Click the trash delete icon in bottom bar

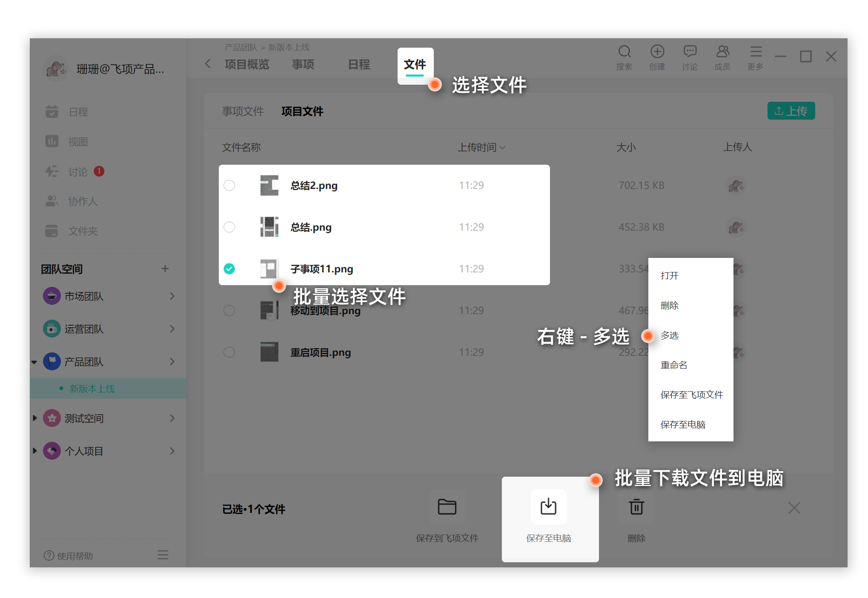click(x=636, y=507)
